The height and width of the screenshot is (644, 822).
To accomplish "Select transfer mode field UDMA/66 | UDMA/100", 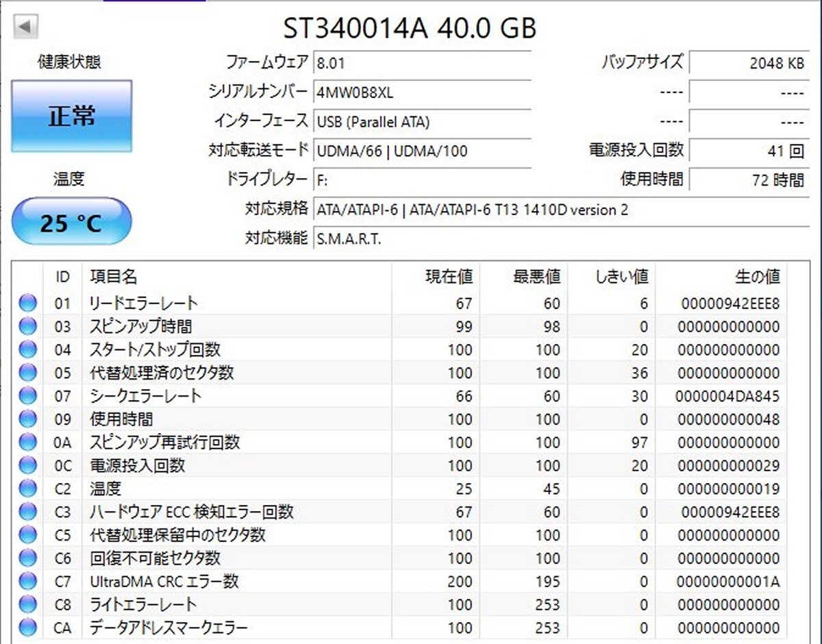I will (x=422, y=151).
